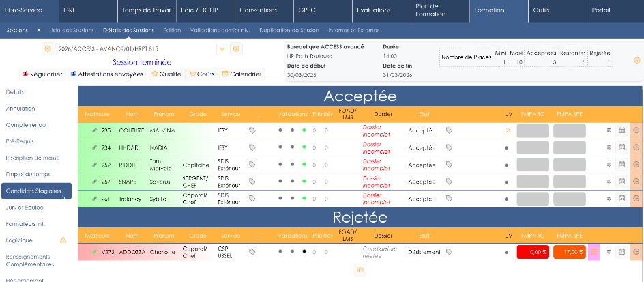The width and height of the screenshot is (644, 282).
Task: Click the UV dot in RIDDLE row
Action: tap(506, 165)
